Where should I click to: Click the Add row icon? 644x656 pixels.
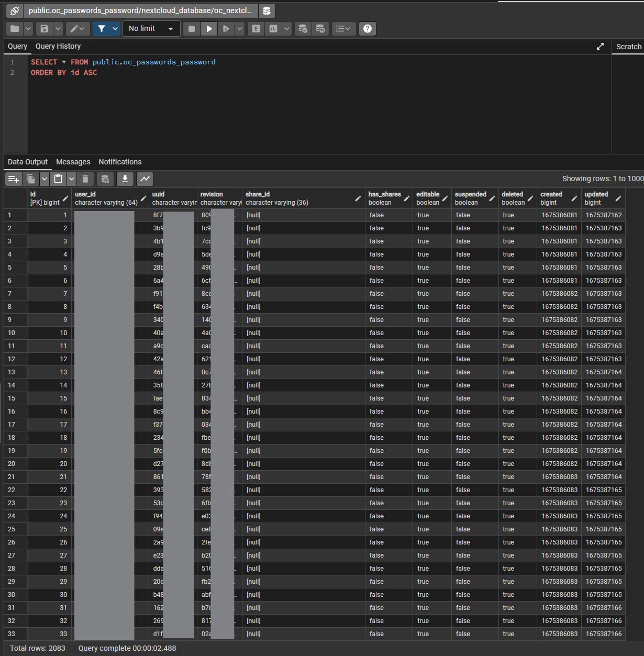[x=14, y=179]
